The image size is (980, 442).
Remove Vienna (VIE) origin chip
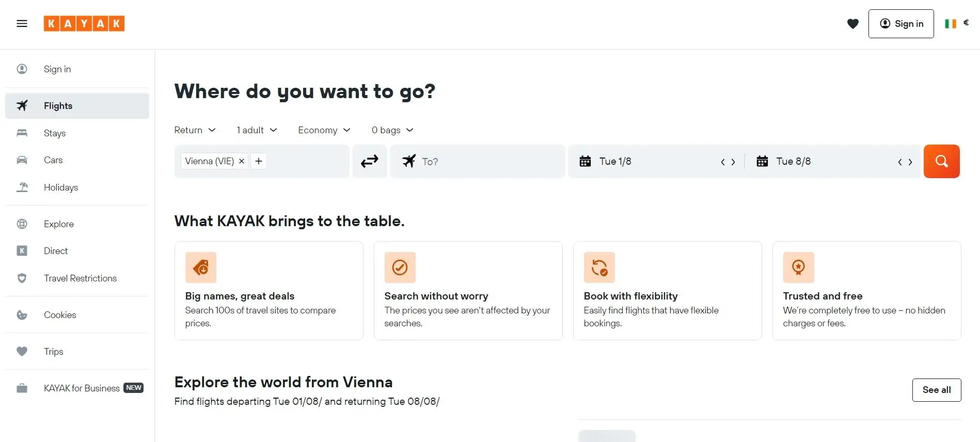coord(241,161)
